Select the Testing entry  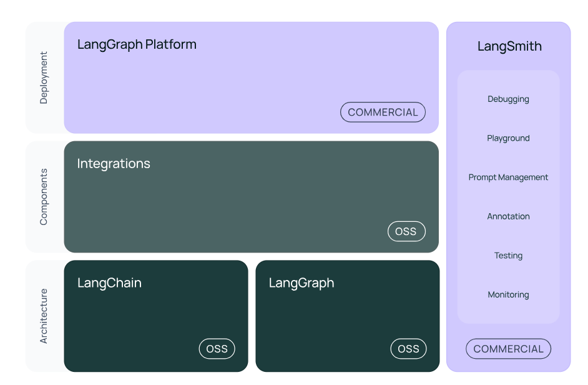pos(508,255)
